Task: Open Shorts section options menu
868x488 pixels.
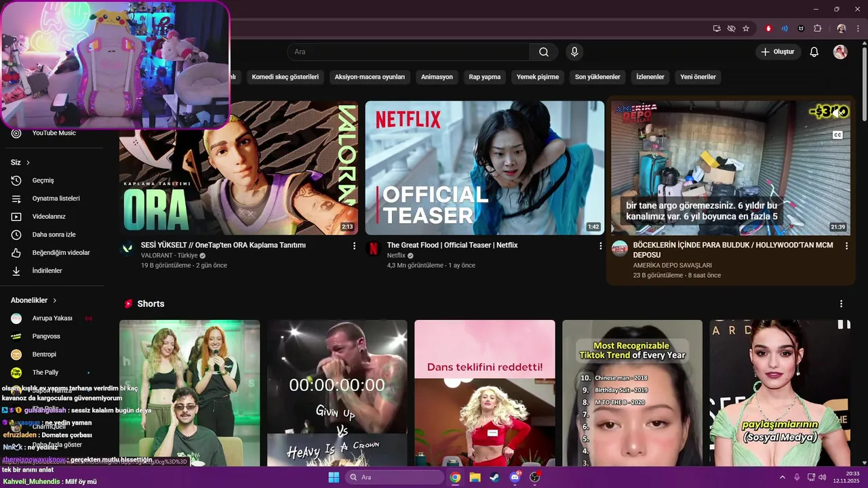Action: click(x=842, y=304)
